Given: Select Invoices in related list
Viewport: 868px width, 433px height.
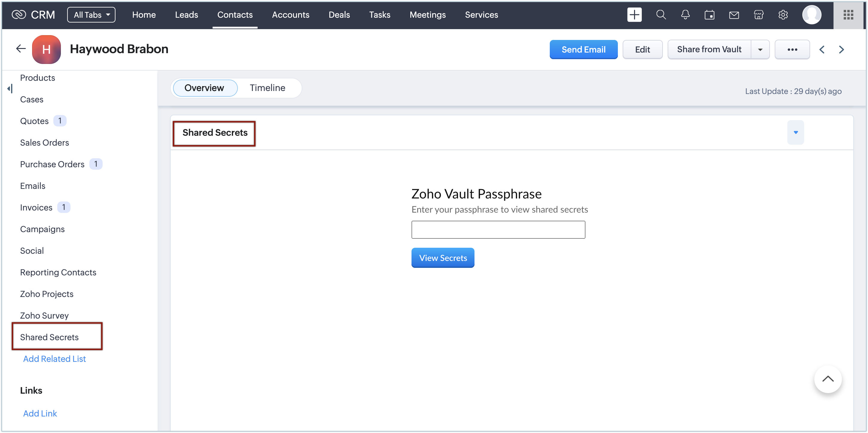Looking at the screenshot, I should 36,207.
